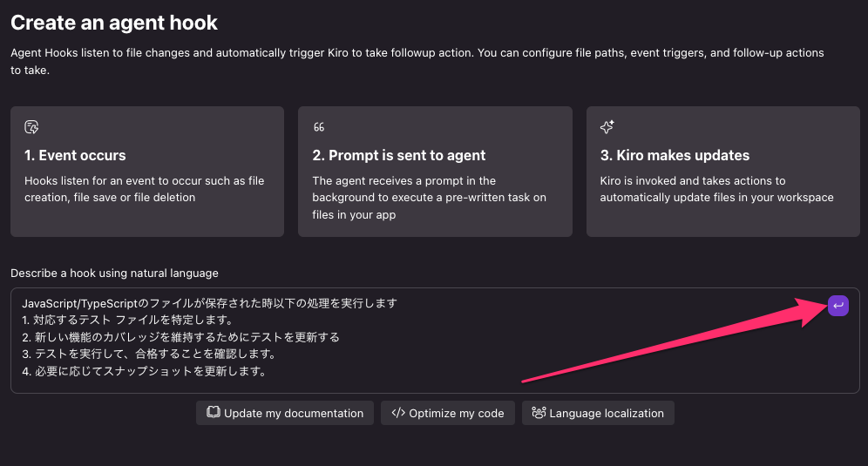Screen dimensions: 868x466
Task: Click the Event occurs card icon
Action: tap(31, 127)
